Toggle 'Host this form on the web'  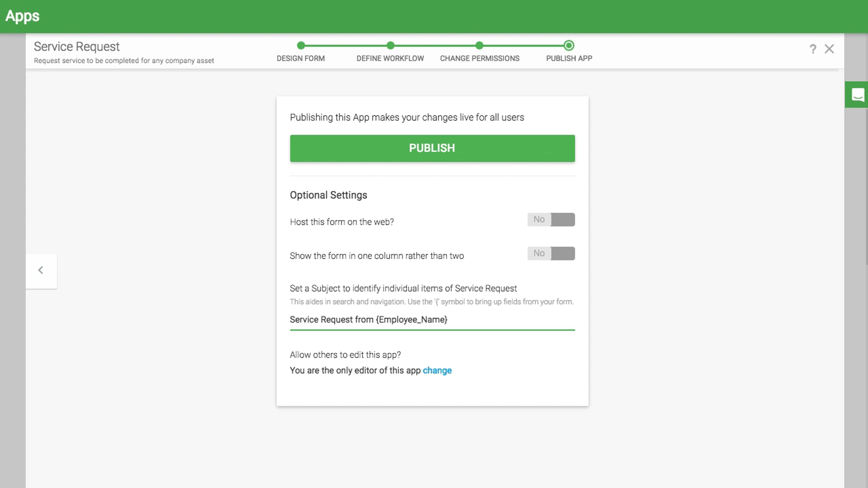551,219
